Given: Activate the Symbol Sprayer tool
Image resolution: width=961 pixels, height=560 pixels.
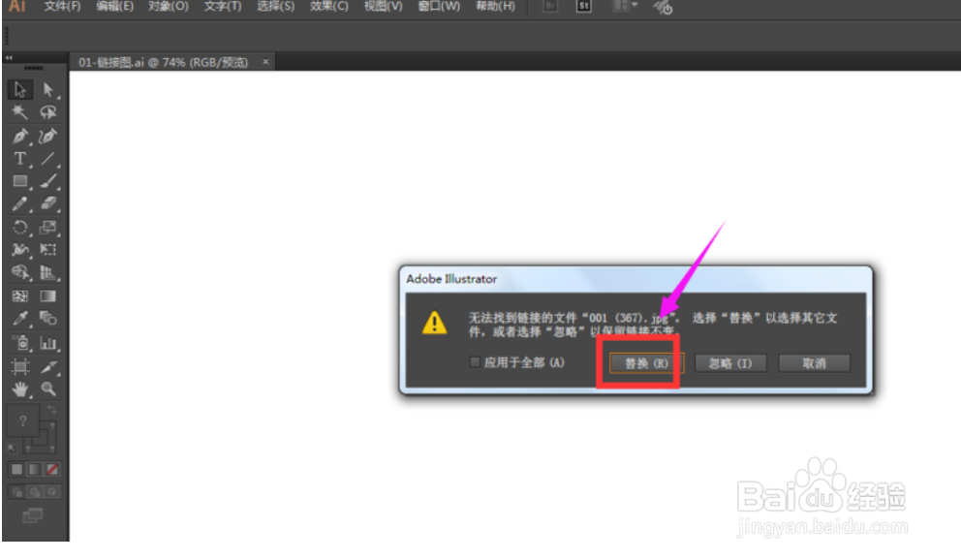Looking at the screenshot, I should (19, 343).
